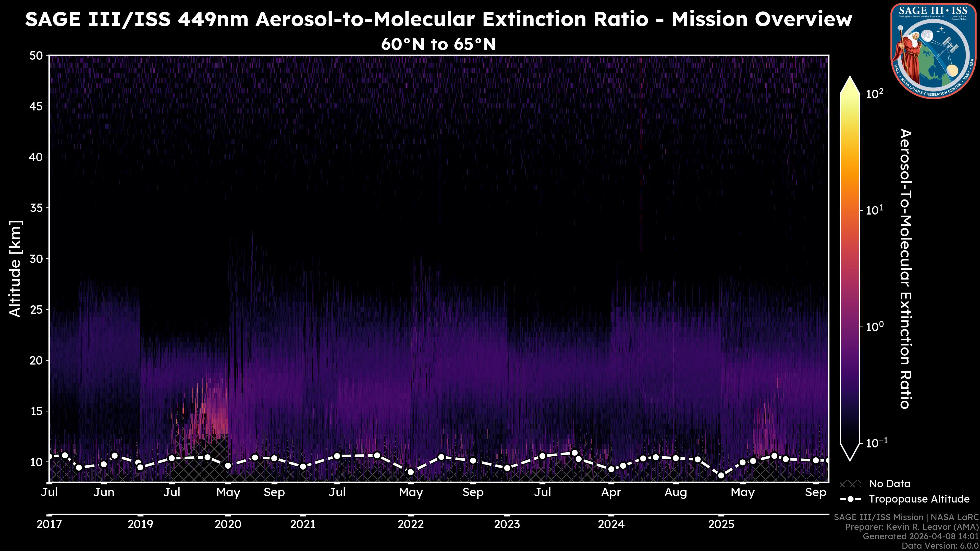Click the 60°N to 65°N subtitle
This screenshot has width=980, height=551.
pos(438,44)
